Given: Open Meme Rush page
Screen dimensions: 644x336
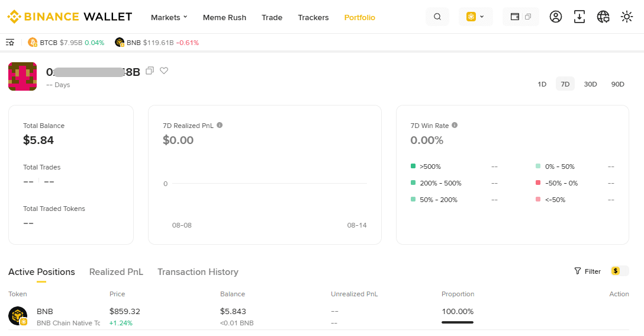Looking at the screenshot, I should point(225,17).
